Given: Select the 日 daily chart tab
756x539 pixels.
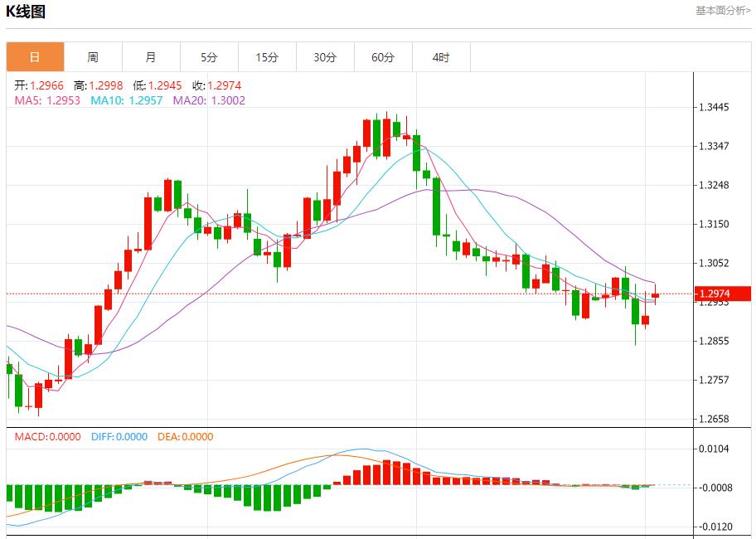Looking at the screenshot, I should [35, 57].
